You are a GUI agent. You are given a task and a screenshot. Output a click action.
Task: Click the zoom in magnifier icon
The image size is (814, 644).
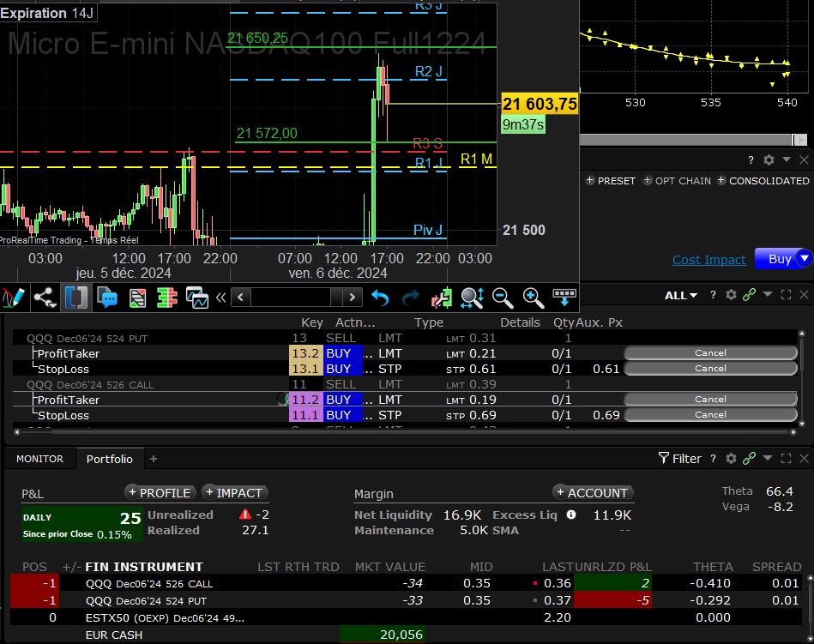(534, 298)
